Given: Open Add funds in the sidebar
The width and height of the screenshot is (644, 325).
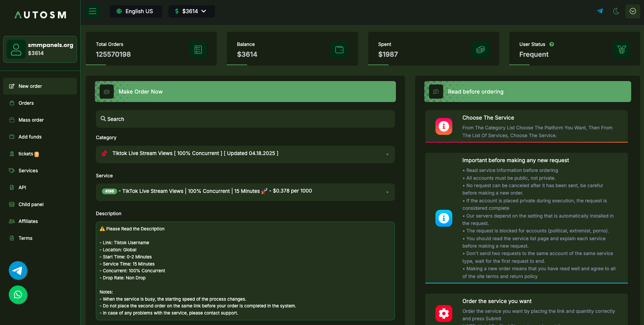Looking at the screenshot, I should [x=30, y=137].
